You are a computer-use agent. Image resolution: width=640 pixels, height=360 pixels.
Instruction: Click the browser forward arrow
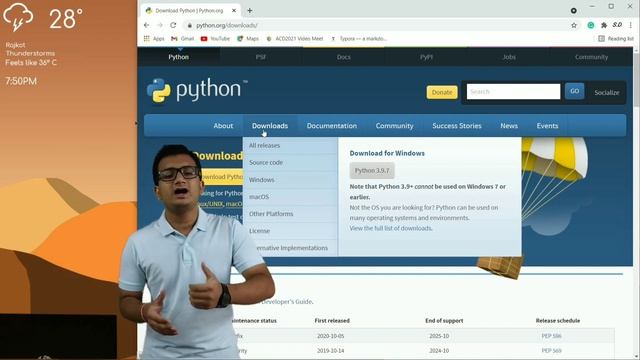point(160,25)
